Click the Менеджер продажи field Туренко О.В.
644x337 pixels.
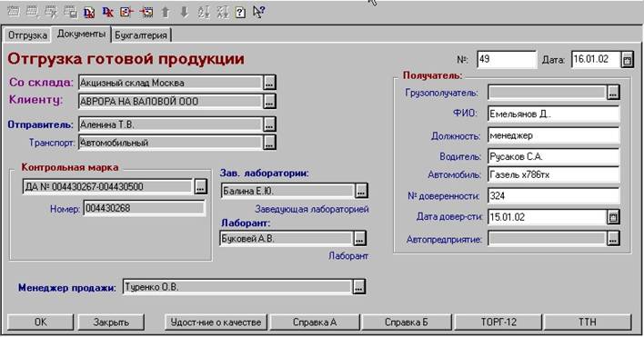237,287
